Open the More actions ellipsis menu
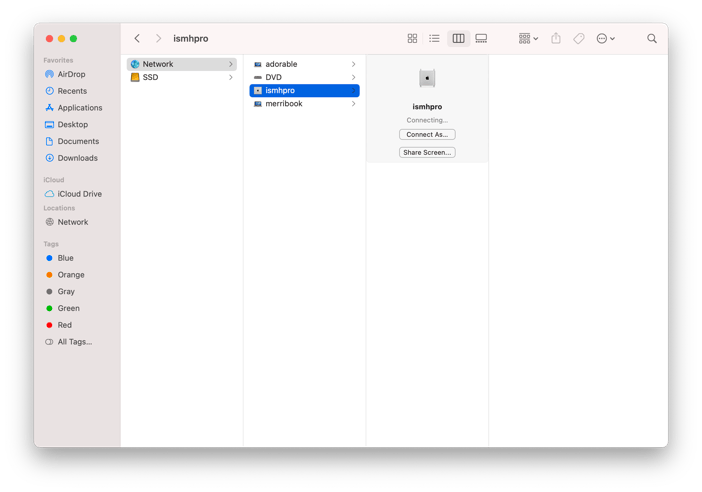This screenshot has width=702, height=492. pos(606,39)
